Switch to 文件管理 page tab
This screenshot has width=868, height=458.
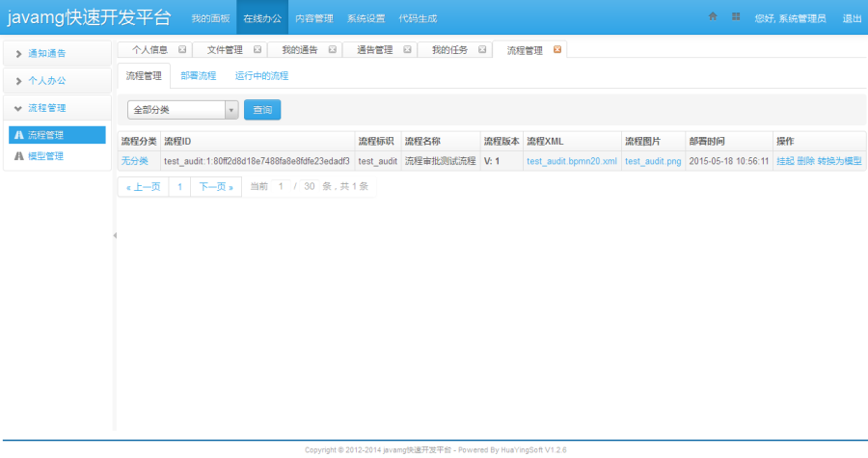pyautogui.click(x=225, y=50)
